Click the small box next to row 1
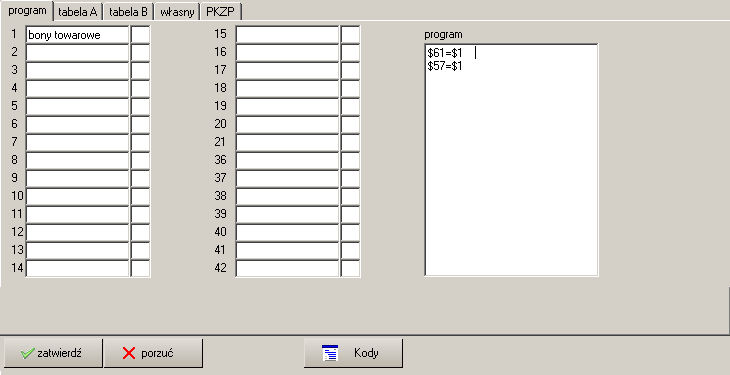The height and width of the screenshot is (375, 730). (141, 35)
